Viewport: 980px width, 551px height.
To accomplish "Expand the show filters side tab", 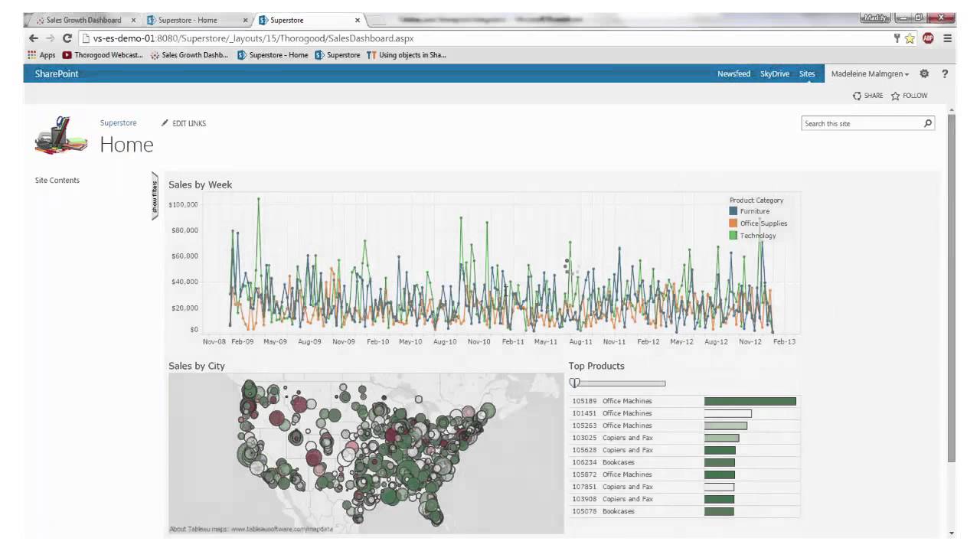I will (155, 196).
